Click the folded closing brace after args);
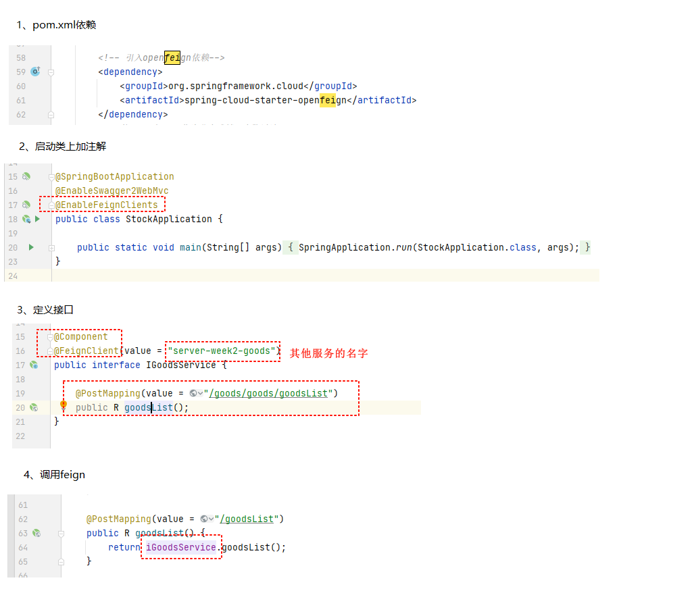The height and width of the screenshot is (616, 692). click(x=587, y=247)
